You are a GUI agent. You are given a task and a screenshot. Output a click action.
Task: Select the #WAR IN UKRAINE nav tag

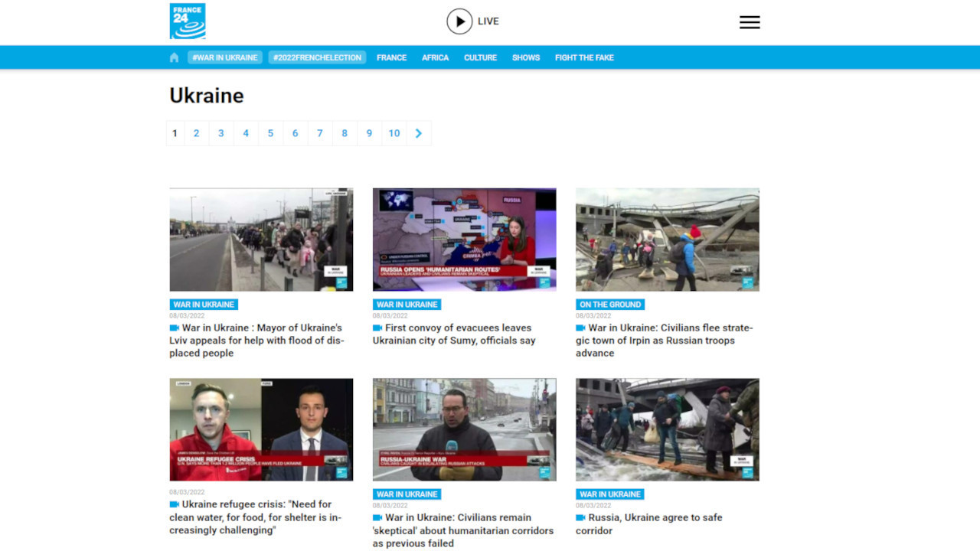pos(225,57)
